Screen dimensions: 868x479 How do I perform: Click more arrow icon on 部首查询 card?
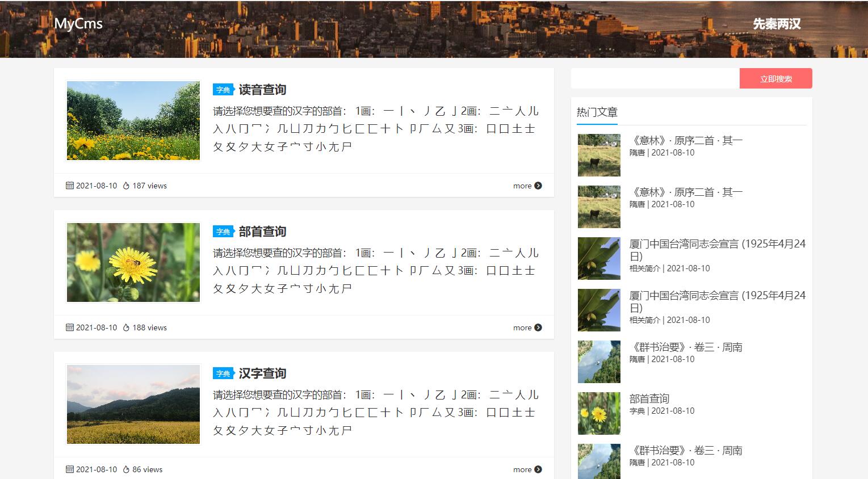pos(538,327)
